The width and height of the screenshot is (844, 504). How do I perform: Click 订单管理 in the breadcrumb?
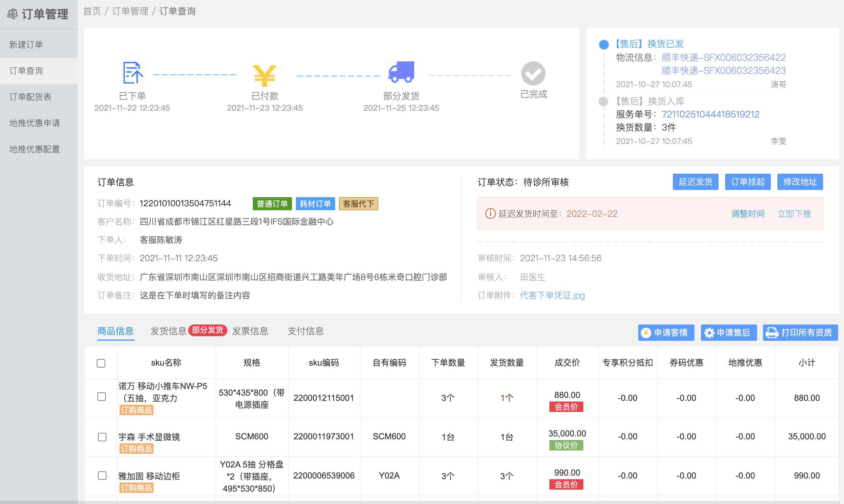pos(130,11)
